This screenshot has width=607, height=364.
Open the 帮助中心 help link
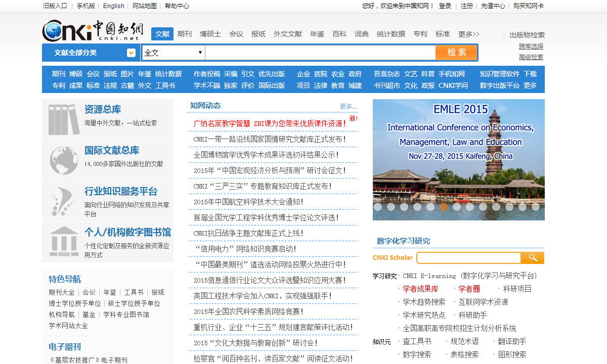coord(177,6)
